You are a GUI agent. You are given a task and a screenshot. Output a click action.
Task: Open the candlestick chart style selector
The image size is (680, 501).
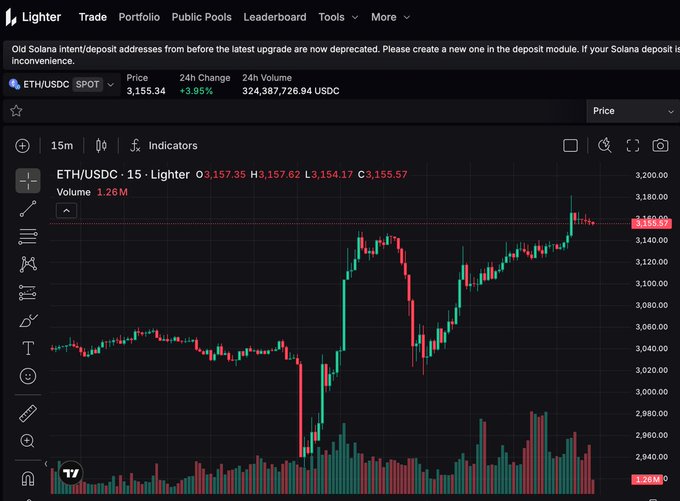(100, 145)
